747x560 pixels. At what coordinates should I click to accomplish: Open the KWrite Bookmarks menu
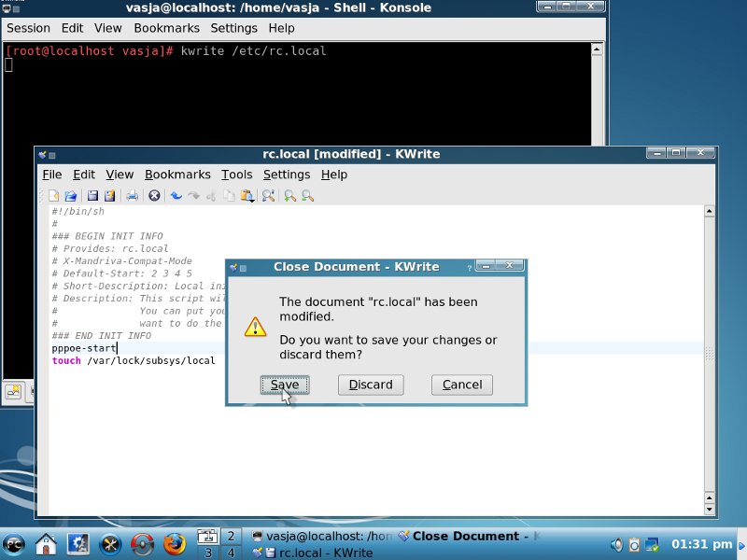[x=177, y=175]
